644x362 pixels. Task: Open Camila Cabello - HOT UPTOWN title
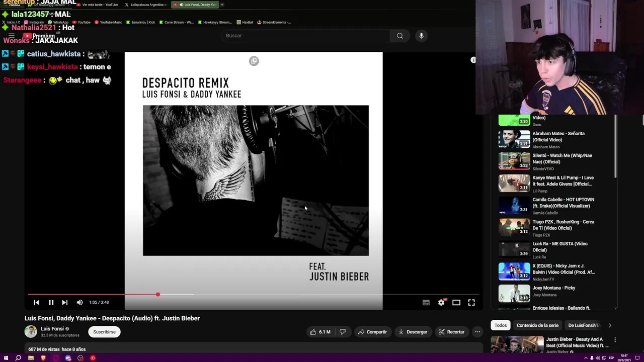[563, 203]
